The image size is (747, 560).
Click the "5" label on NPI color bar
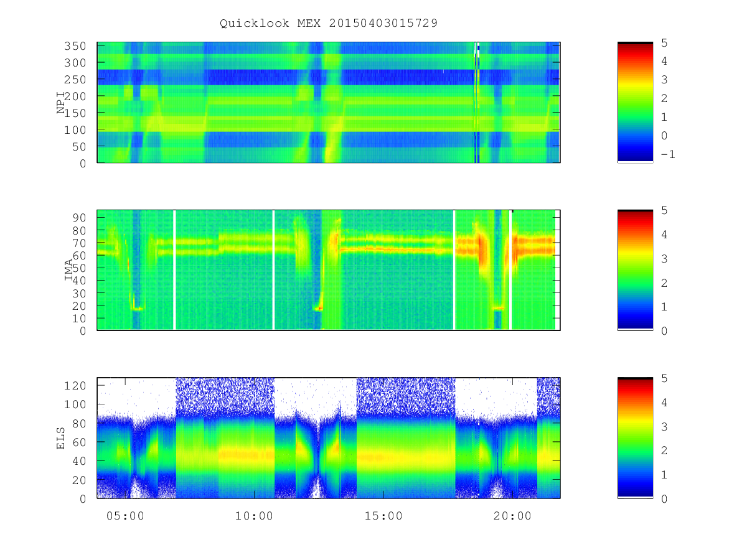point(664,42)
